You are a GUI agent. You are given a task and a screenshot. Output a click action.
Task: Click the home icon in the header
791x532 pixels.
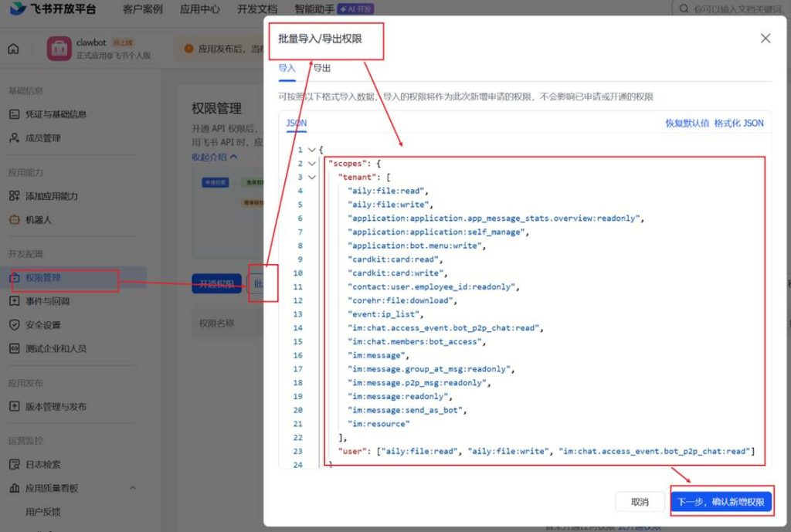[x=13, y=49]
